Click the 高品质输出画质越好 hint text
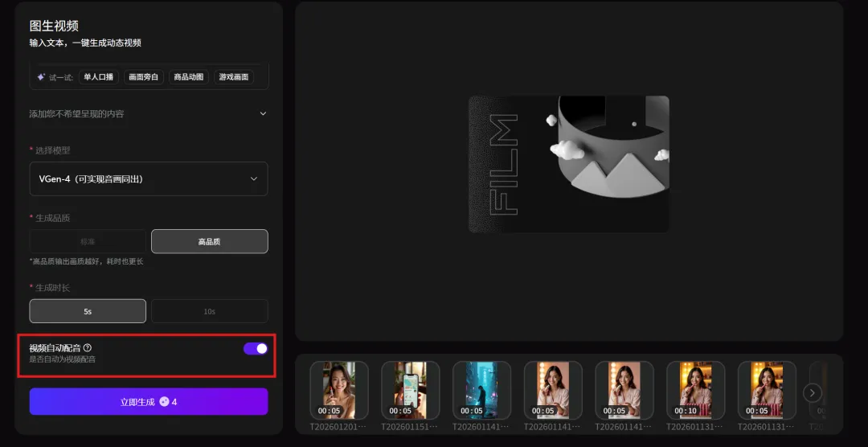868x447 pixels. click(x=86, y=261)
